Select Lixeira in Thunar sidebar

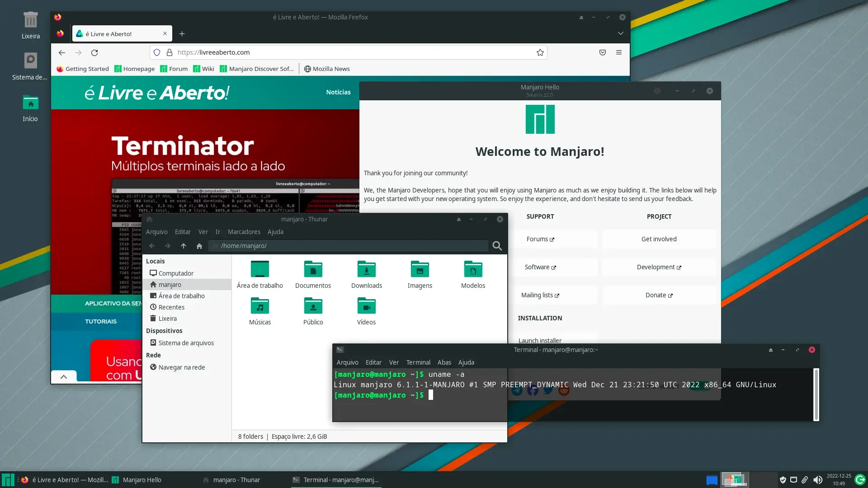[187, 319]
